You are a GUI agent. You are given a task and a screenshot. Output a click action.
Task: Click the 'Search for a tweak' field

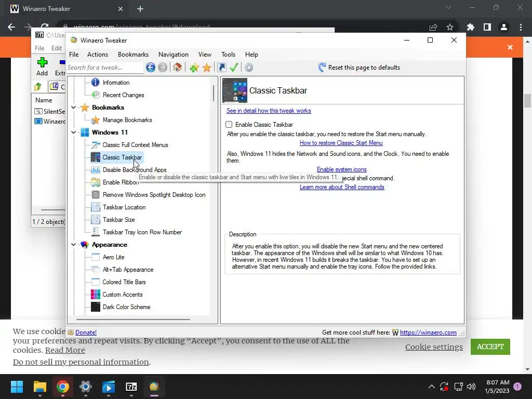pos(104,68)
